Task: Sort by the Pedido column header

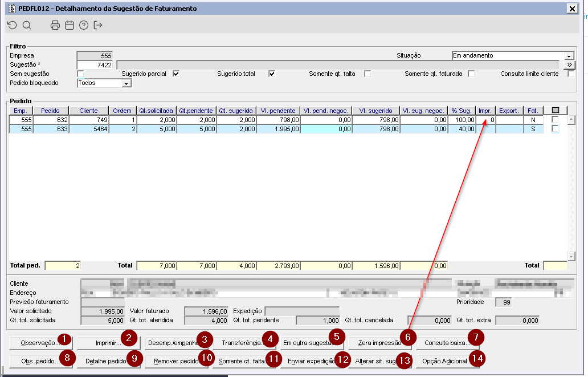Action: tap(50, 111)
